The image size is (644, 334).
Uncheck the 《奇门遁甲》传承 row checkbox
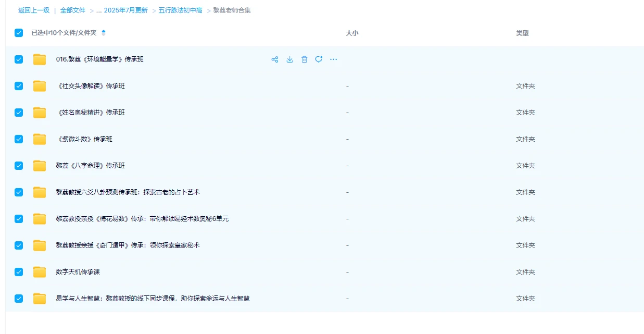point(19,245)
